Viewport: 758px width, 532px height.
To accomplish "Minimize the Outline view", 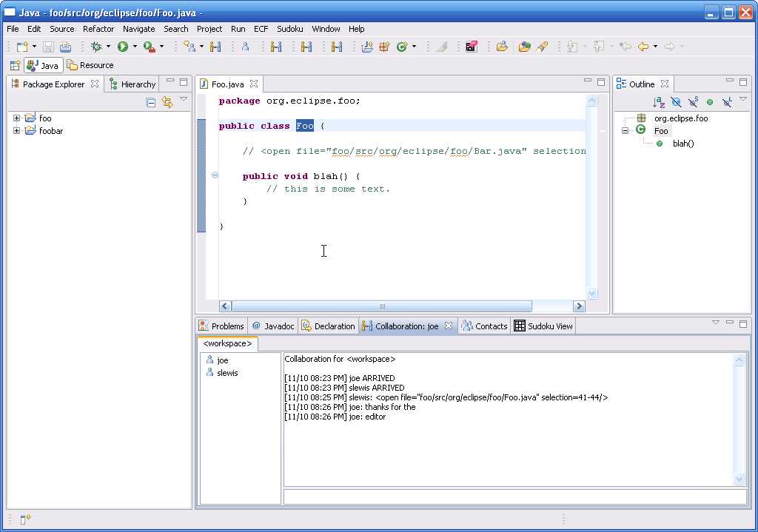I will 730,81.
